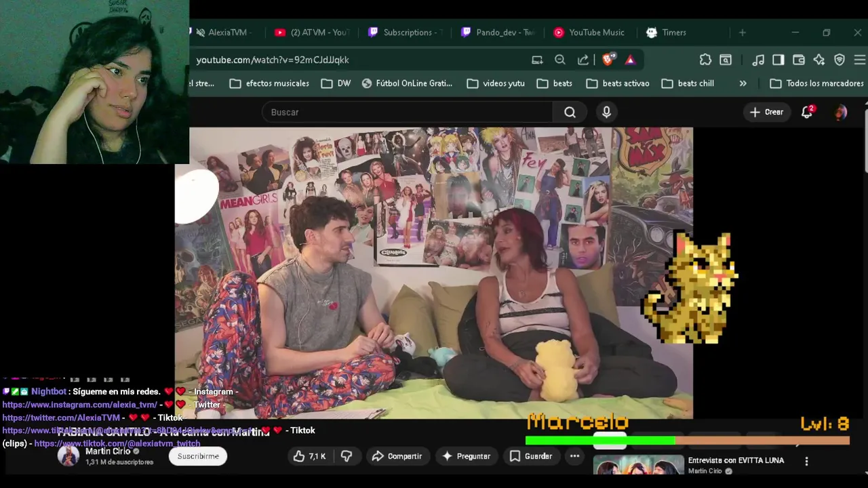
Task: Open the instagram.com/alexia_tvm chat link
Action: (80, 405)
